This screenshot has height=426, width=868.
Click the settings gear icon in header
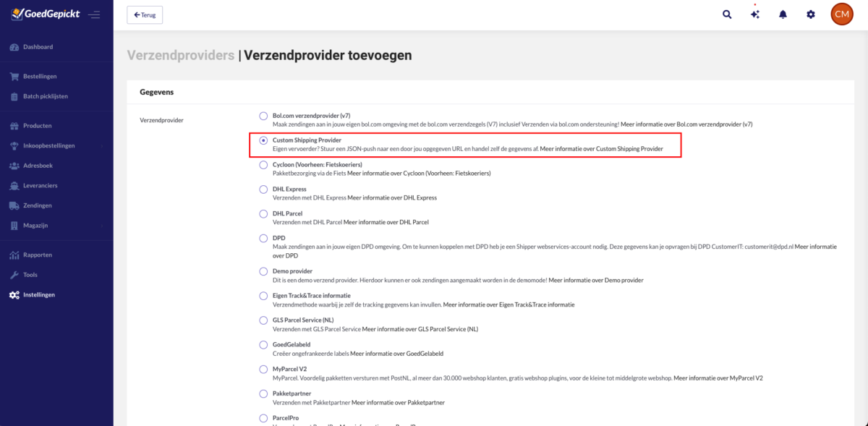[811, 14]
